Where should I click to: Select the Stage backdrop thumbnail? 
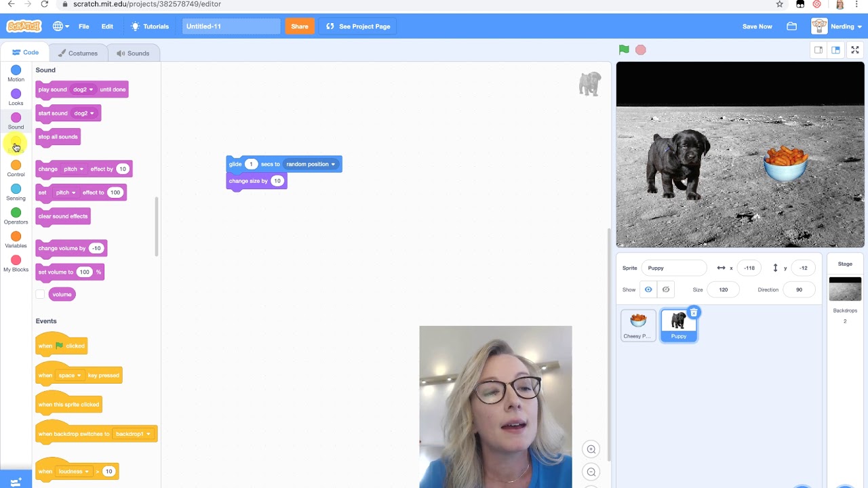coord(845,289)
